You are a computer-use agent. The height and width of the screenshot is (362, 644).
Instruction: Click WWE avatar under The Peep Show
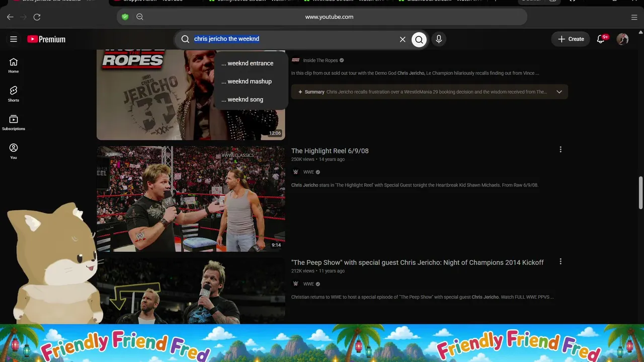click(x=296, y=284)
